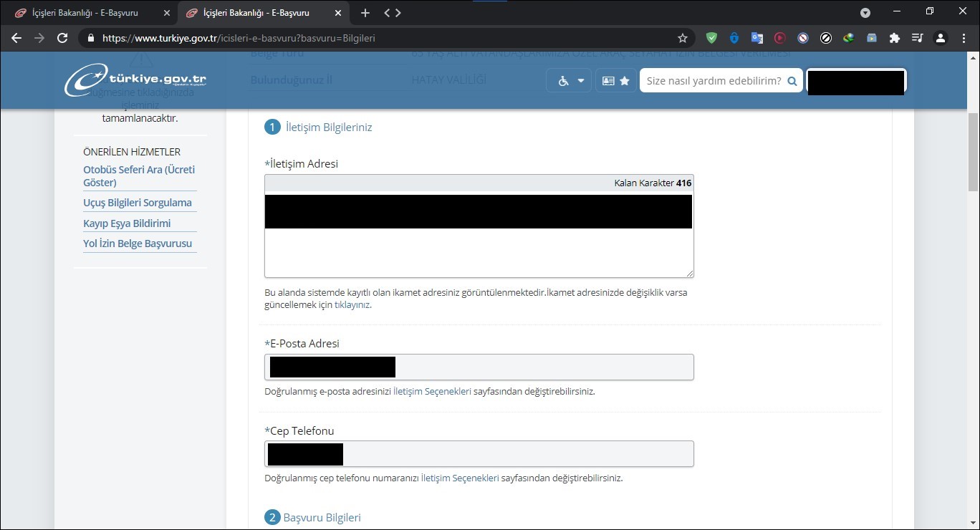Open Uçuş Bilgileri Sorgulama link
The width and height of the screenshot is (980, 530).
(138, 203)
